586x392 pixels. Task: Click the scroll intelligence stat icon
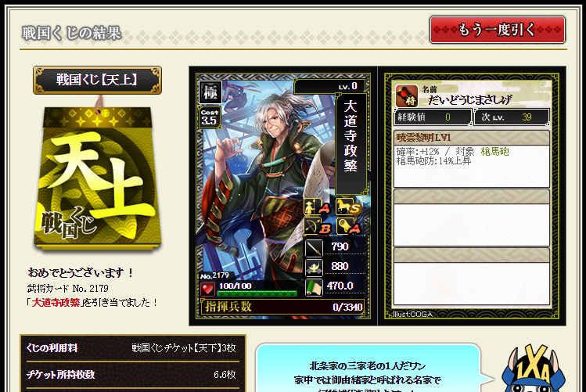pyautogui.click(x=314, y=288)
